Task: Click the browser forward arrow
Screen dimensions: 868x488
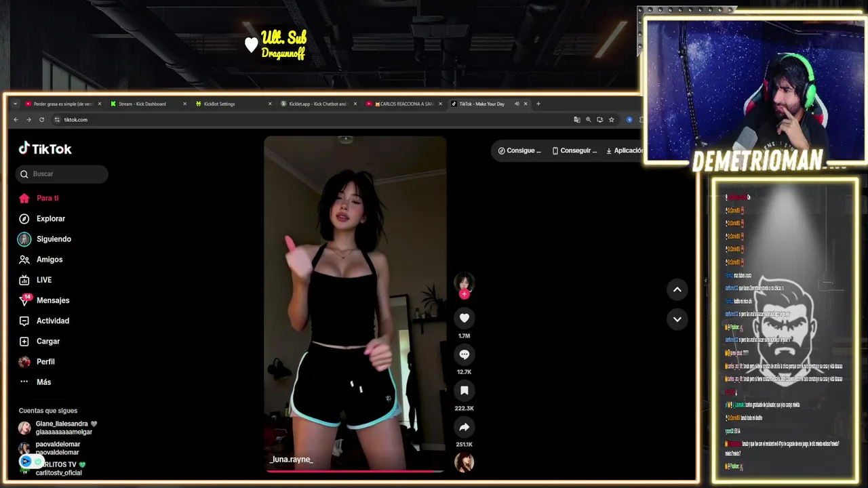Action: click(x=28, y=119)
